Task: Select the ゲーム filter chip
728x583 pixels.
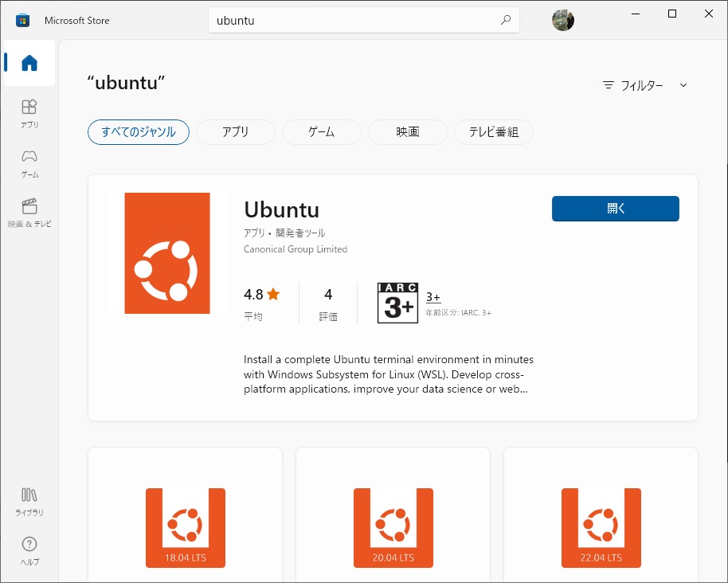Action: coord(321,132)
